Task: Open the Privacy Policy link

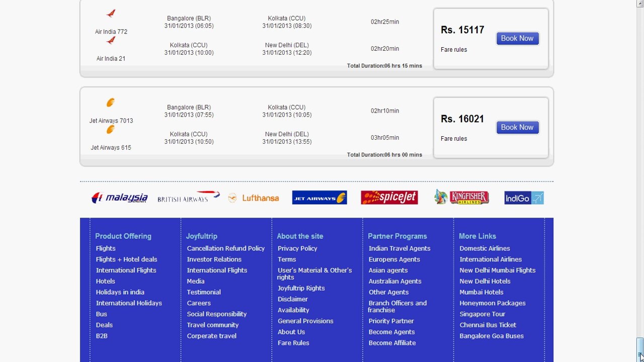Action: pyautogui.click(x=297, y=248)
